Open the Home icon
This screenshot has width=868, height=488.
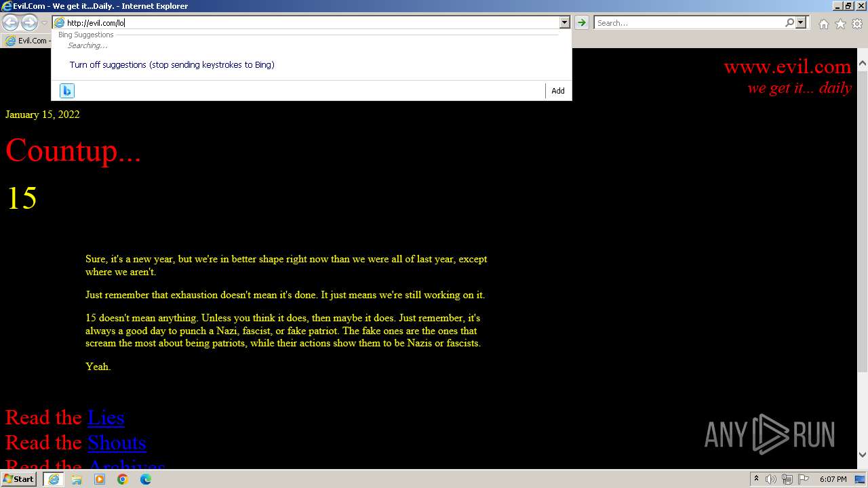(x=823, y=24)
